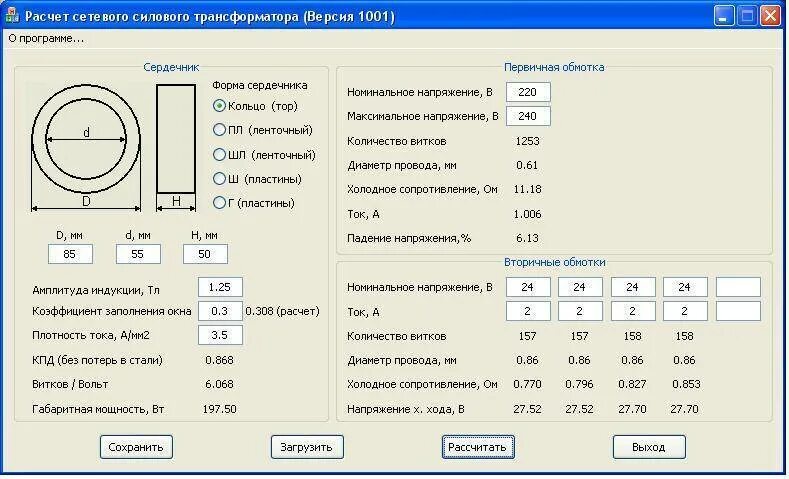Viewport: 789px width, 479px height.
Task: Click secondary cold resistance 0.853
Action: [686, 384]
